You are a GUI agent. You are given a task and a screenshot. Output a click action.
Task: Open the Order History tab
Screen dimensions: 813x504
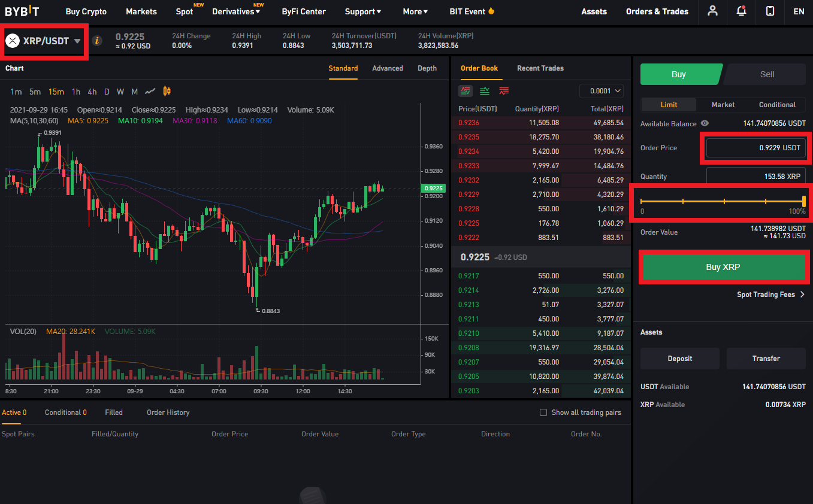168,412
